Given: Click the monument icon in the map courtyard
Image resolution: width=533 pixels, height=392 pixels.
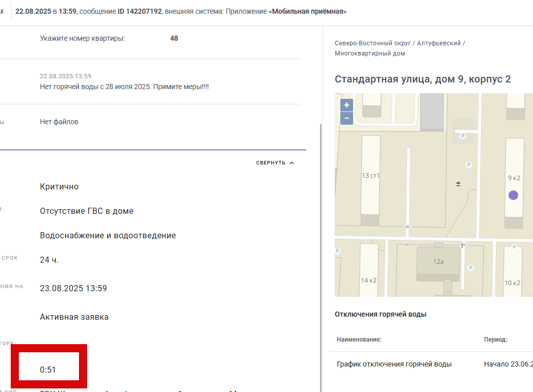Looking at the screenshot, I should 458,184.
